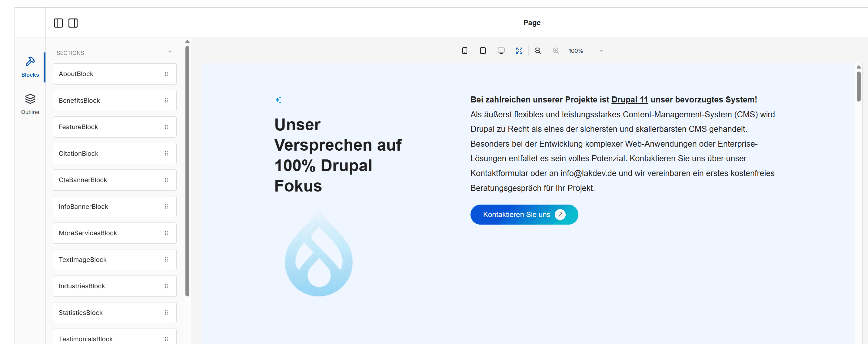Viewport: 868px width, 344px height.
Task: Grab the BenefitsBlock drag handle
Action: tap(166, 100)
